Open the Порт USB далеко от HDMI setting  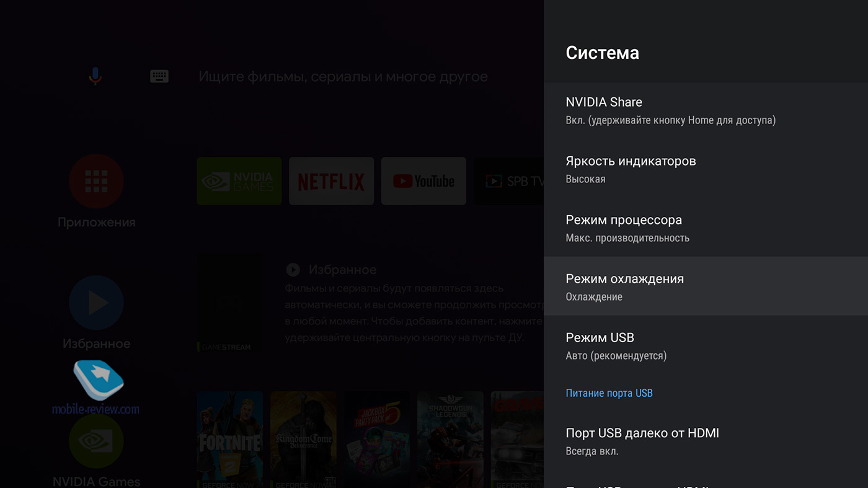[x=706, y=441]
